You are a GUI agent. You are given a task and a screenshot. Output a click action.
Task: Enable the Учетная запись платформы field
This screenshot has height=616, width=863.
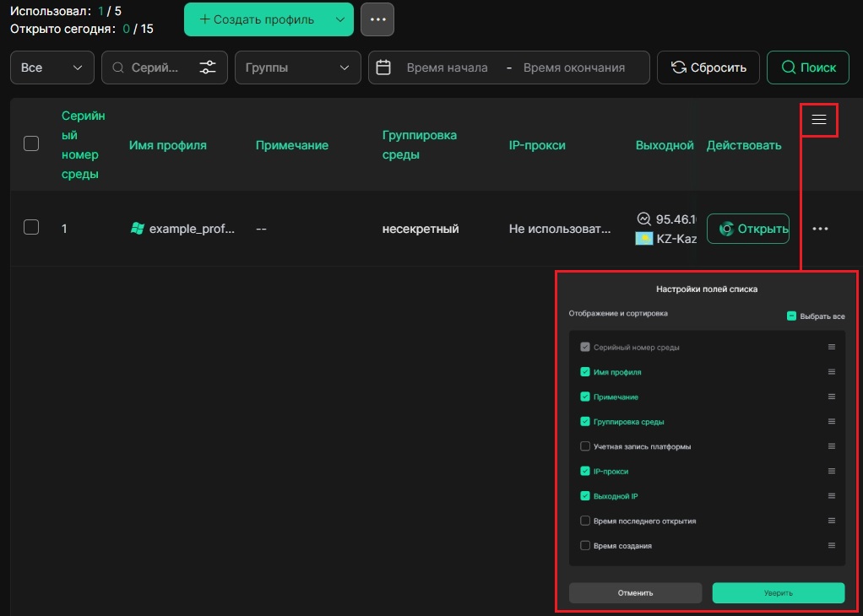585,446
